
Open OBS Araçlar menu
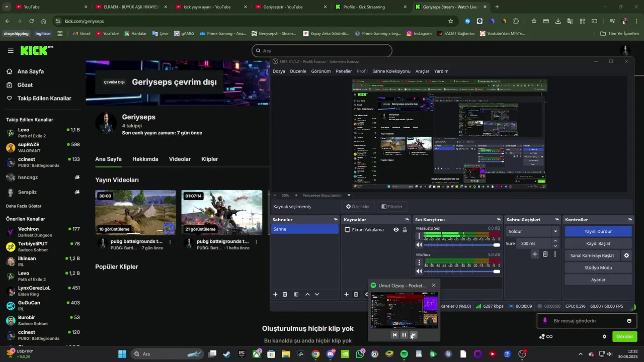(422, 71)
